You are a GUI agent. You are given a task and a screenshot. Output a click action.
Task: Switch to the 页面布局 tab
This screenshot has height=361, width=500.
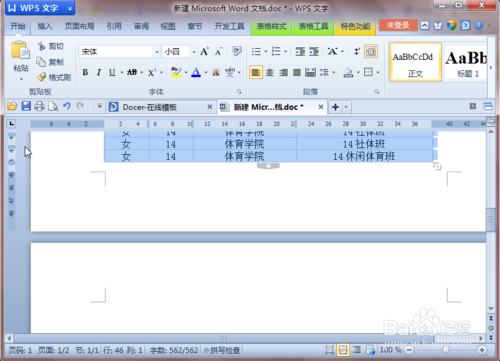pos(79,26)
